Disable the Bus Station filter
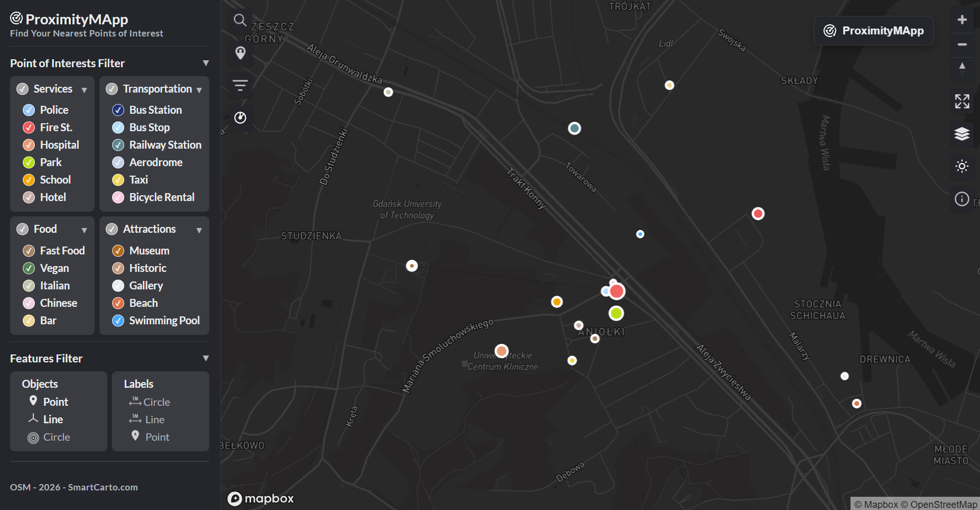This screenshot has height=510, width=980. 118,110
